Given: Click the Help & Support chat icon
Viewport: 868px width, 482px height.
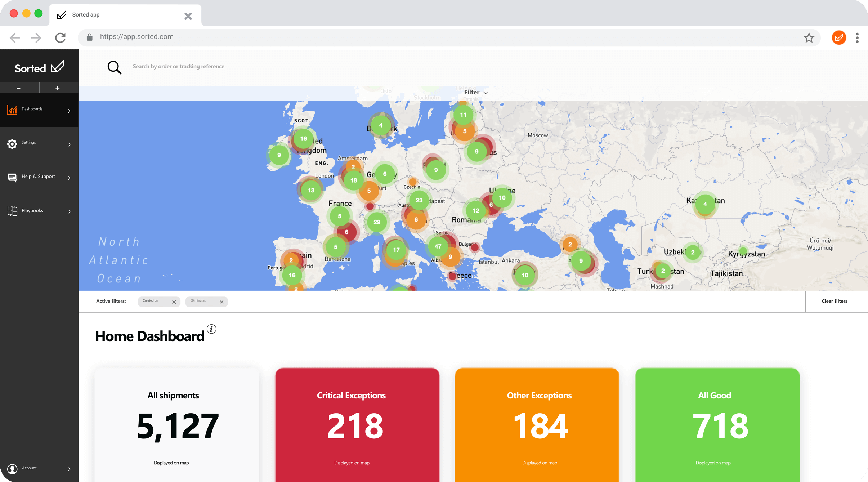Looking at the screenshot, I should click(12, 178).
